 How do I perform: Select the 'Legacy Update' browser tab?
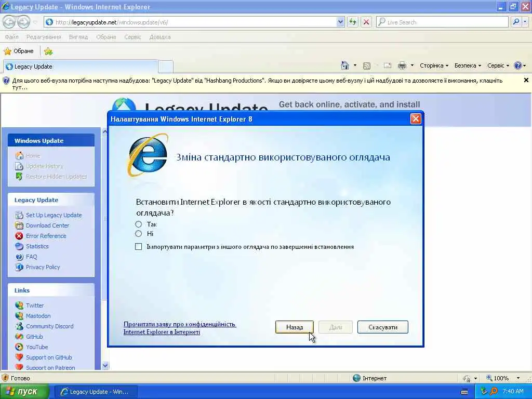[x=81, y=66]
